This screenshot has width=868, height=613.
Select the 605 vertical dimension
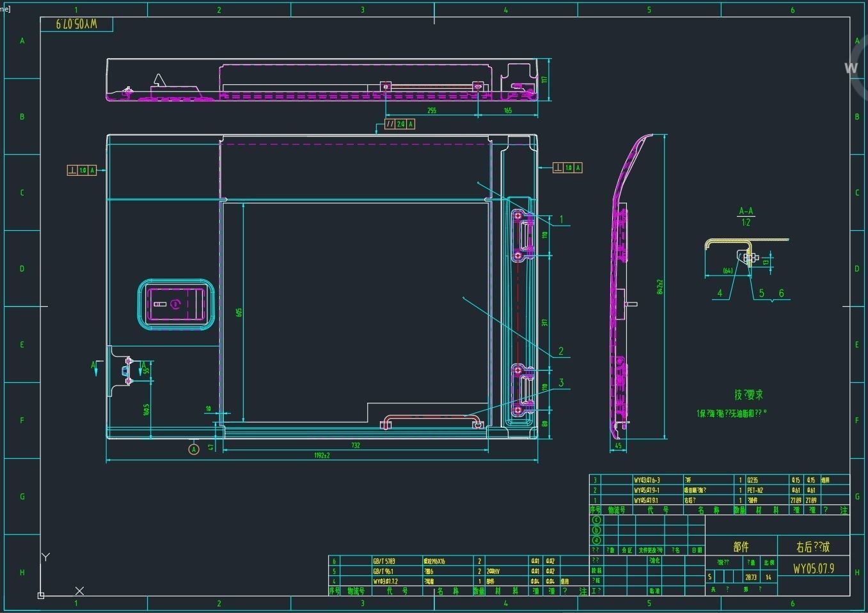click(239, 313)
